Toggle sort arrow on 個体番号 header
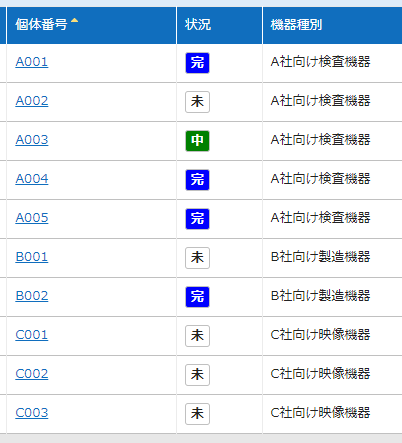402x443 pixels. click(74, 21)
